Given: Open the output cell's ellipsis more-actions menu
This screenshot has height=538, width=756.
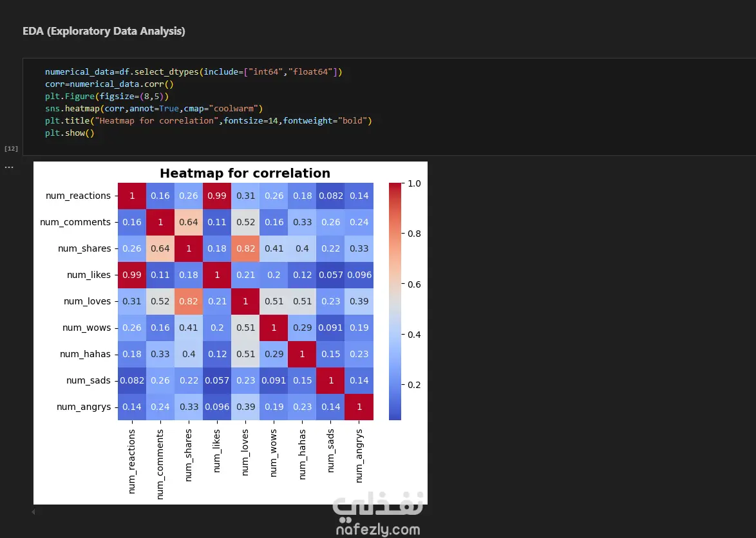Looking at the screenshot, I should point(9,167).
